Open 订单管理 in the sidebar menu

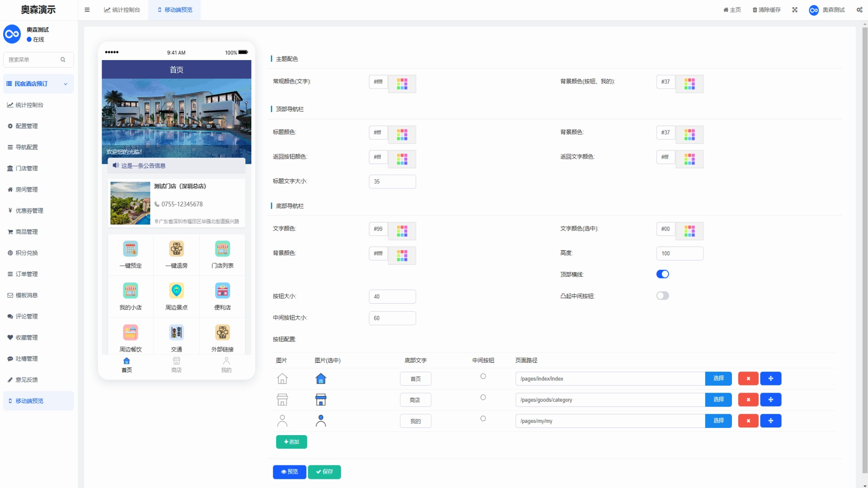click(27, 274)
